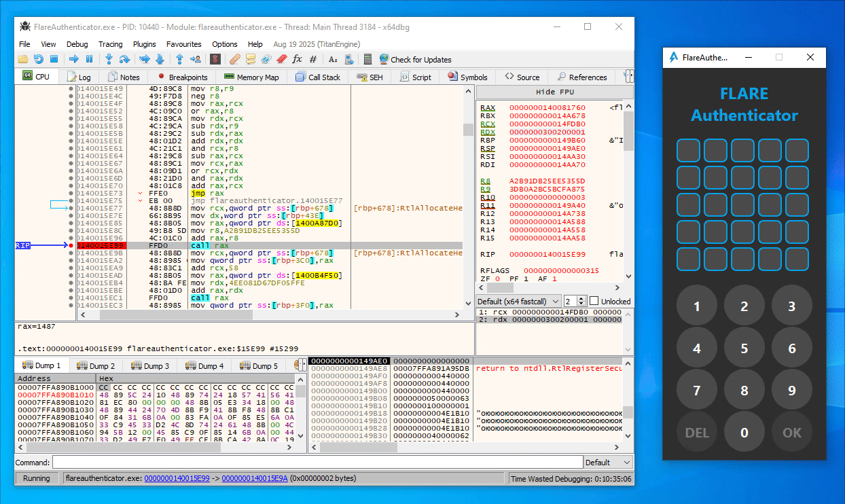Image resolution: width=845 pixels, height=504 pixels.
Task: Switch to the Memory Map tab
Action: tap(251, 77)
